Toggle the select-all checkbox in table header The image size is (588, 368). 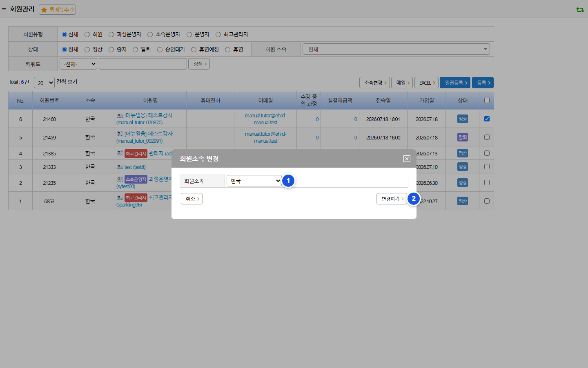[x=487, y=101]
